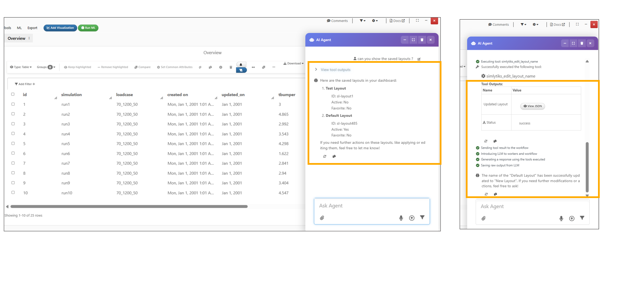Click the attachment paperclip in left Ask Agent box
Viewport: 644px width, 289px height.
(x=322, y=218)
